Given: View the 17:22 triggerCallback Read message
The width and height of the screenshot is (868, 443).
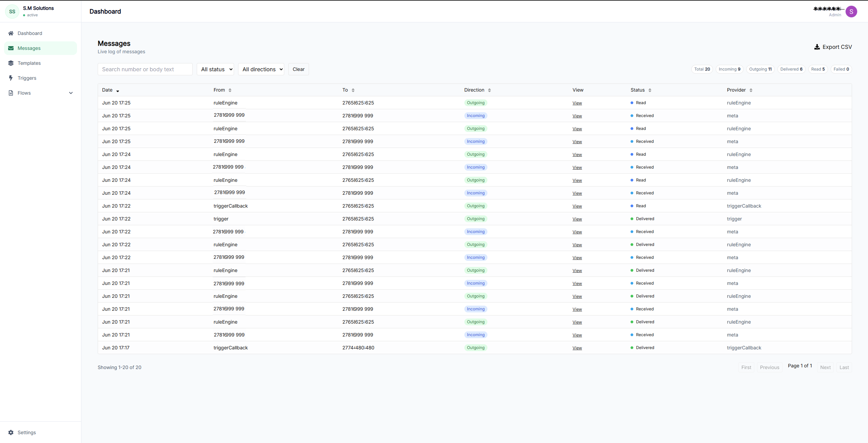Looking at the screenshot, I should point(577,206).
